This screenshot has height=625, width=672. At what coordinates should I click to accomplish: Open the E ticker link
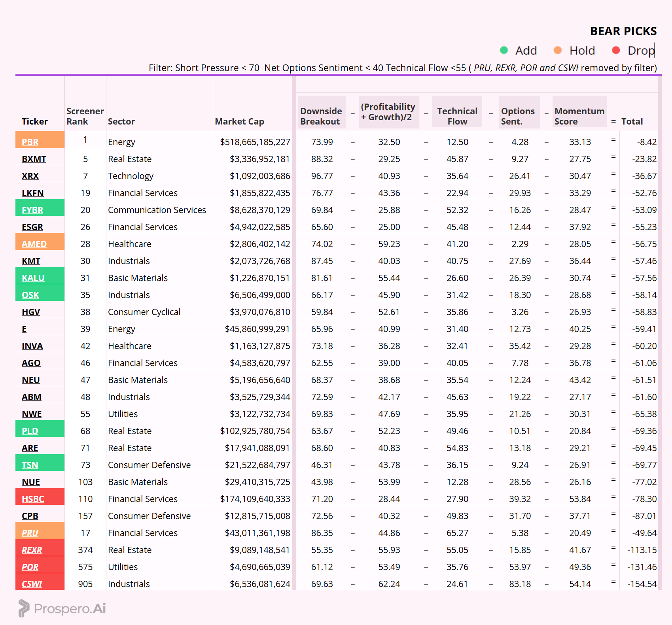pyautogui.click(x=24, y=329)
